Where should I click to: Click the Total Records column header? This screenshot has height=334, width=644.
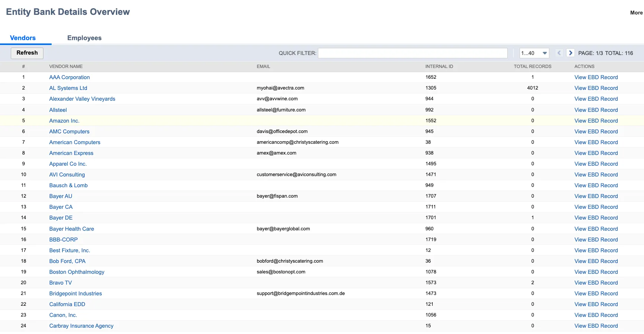click(x=533, y=67)
